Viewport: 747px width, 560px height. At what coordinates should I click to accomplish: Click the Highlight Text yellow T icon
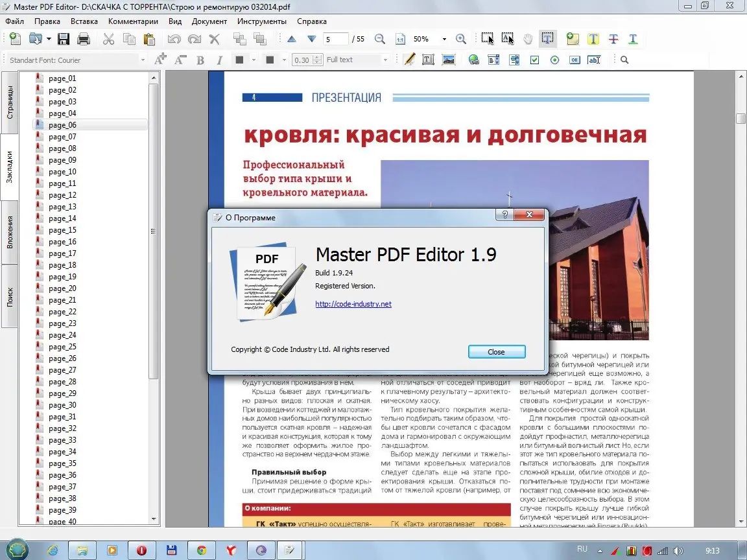click(593, 39)
